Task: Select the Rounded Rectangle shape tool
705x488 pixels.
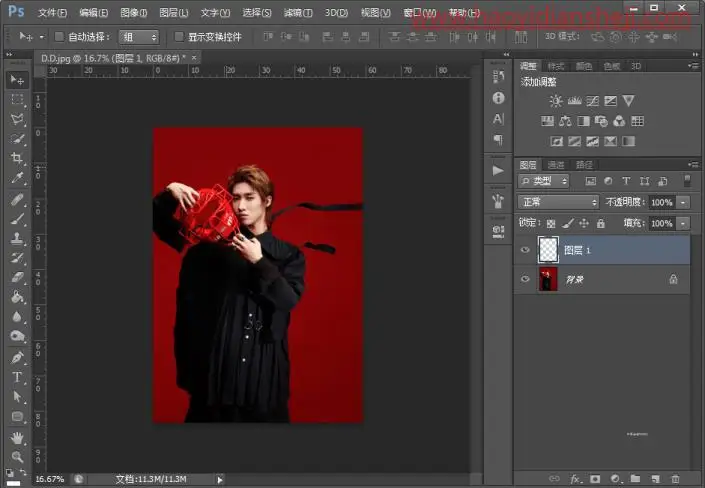Action: click(17, 416)
